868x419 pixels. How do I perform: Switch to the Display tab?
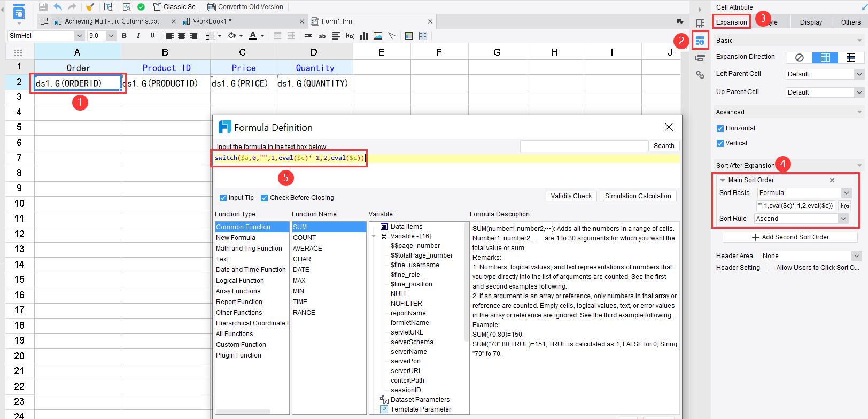[811, 22]
